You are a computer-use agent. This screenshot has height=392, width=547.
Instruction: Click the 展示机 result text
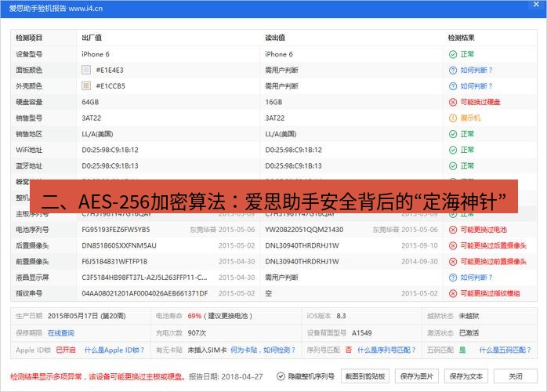[x=470, y=118]
